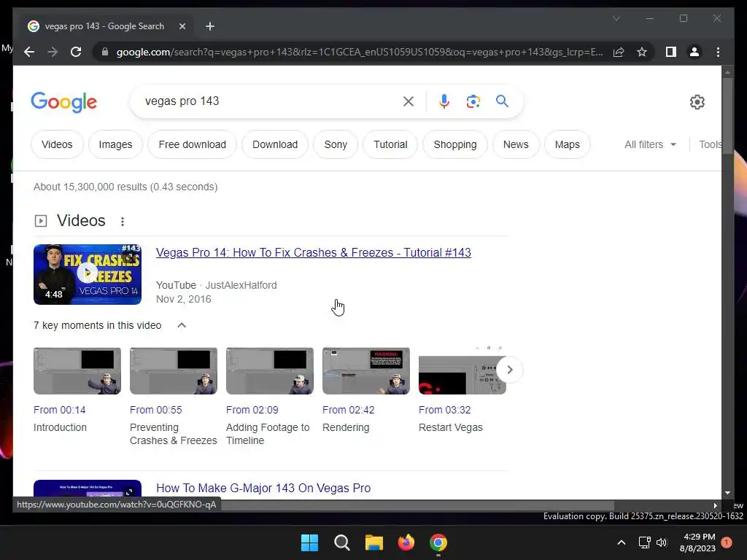
Task: Show next key moments with arrow
Action: [x=510, y=370]
